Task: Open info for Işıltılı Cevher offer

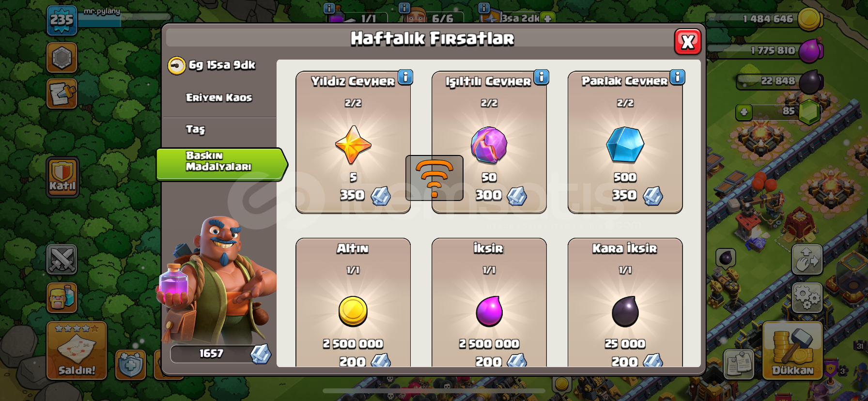Action: [542, 77]
